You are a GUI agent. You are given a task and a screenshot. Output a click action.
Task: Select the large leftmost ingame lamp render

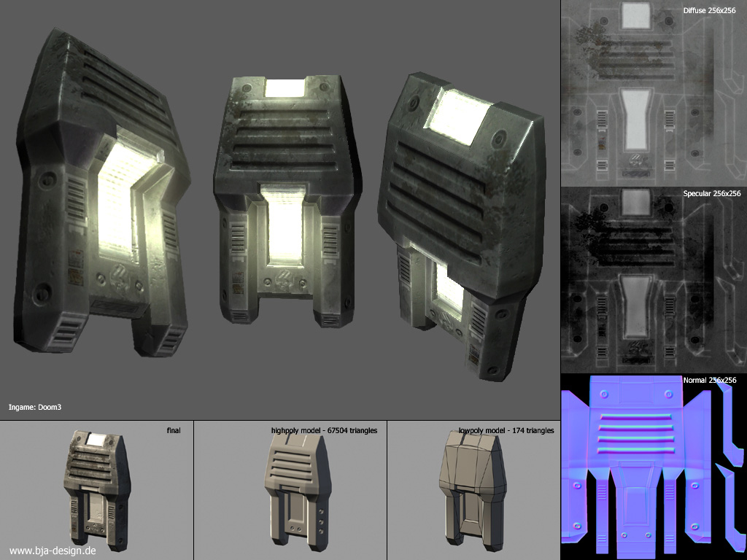tap(102, 193)
